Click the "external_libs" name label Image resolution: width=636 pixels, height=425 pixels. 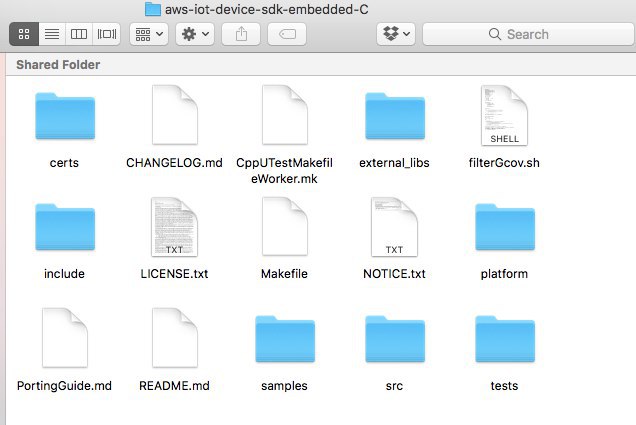[394, 163]
